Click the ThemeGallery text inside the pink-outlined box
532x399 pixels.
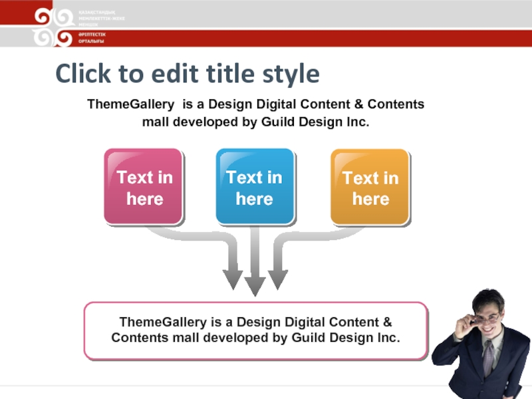point(256,330)
